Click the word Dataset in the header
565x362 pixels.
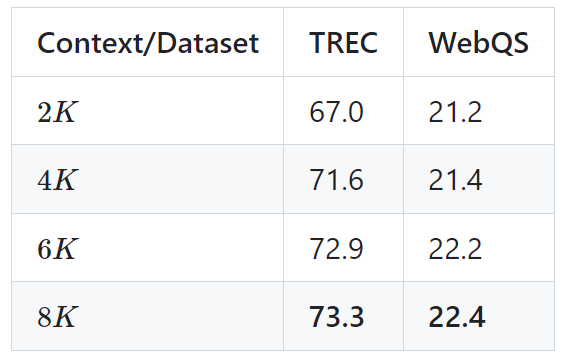pos(208,43)
